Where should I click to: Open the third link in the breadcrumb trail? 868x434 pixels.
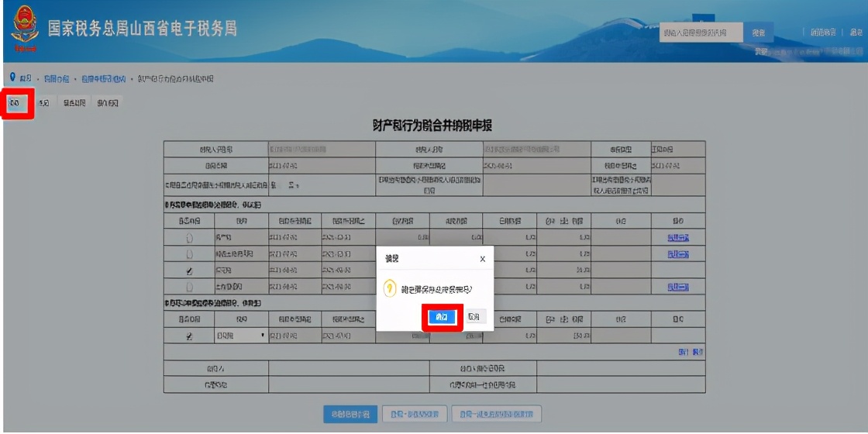coord(104,79)
